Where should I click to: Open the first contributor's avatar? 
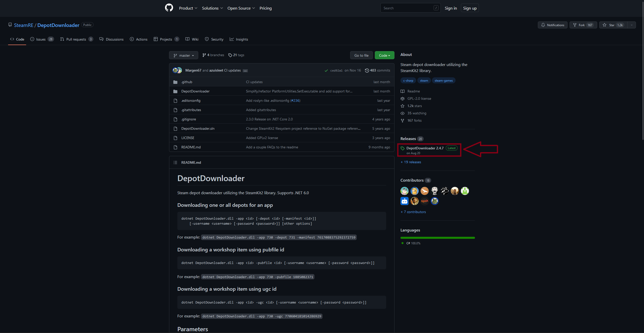[x=404, y=191]
